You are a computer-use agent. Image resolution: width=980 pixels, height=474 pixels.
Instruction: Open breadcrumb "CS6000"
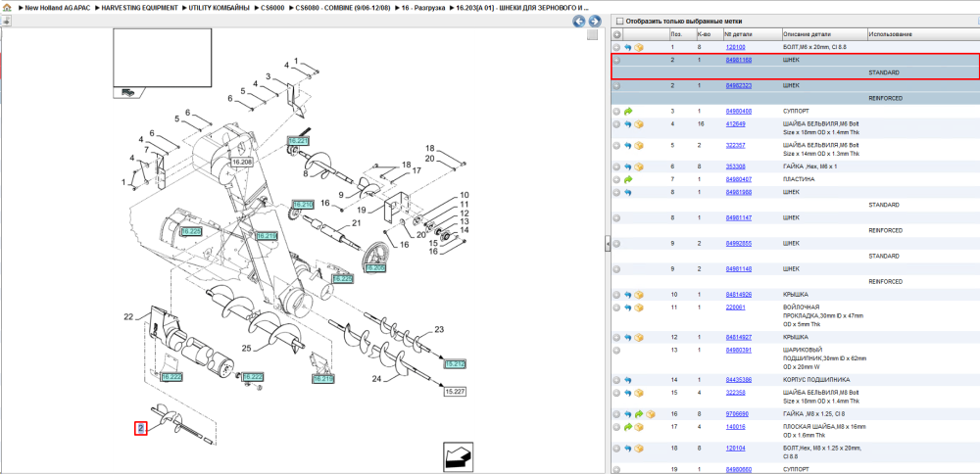[x=273, y=8]
